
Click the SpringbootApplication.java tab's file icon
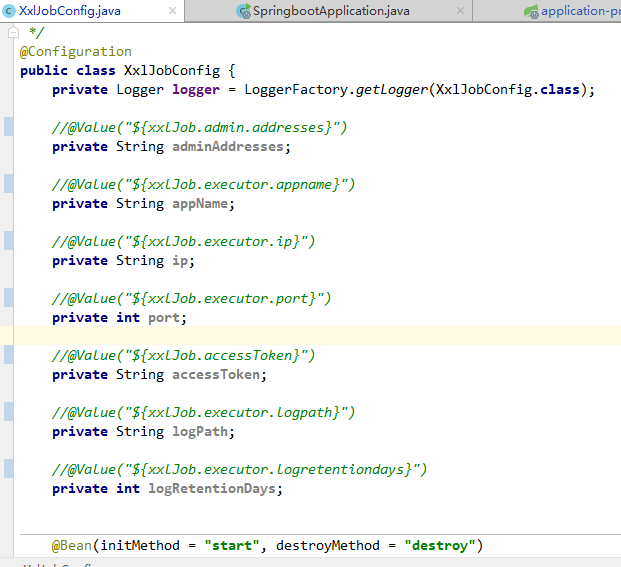[243, 11]
